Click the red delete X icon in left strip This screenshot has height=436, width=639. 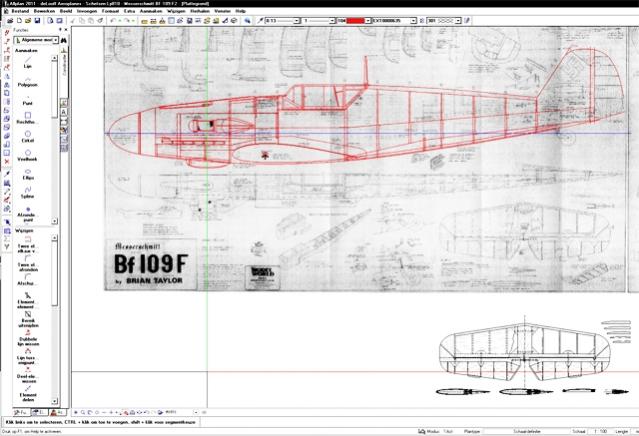click(7, 161)
